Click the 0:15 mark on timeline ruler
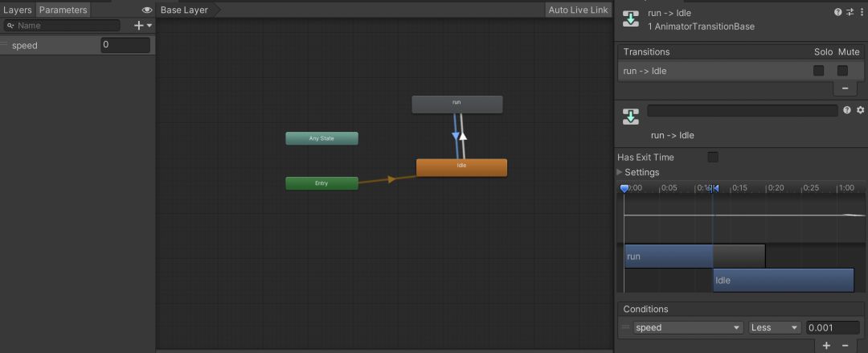 pyautogui.click(x=739, y=188)
